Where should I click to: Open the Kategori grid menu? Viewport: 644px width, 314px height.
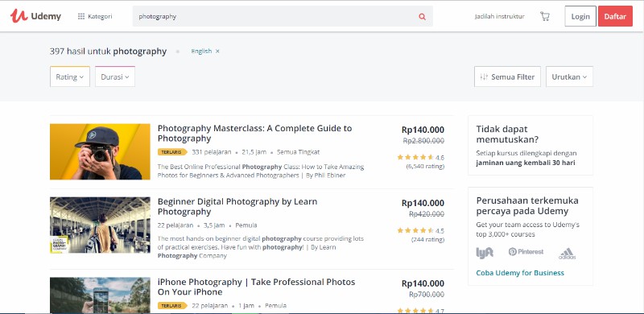95,16
